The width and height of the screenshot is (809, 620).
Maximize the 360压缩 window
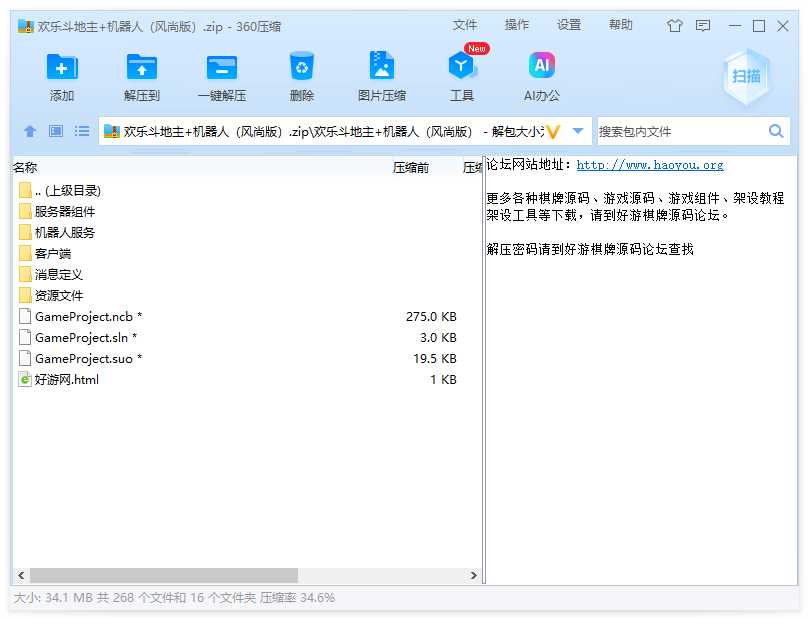[x=758, y=26]
